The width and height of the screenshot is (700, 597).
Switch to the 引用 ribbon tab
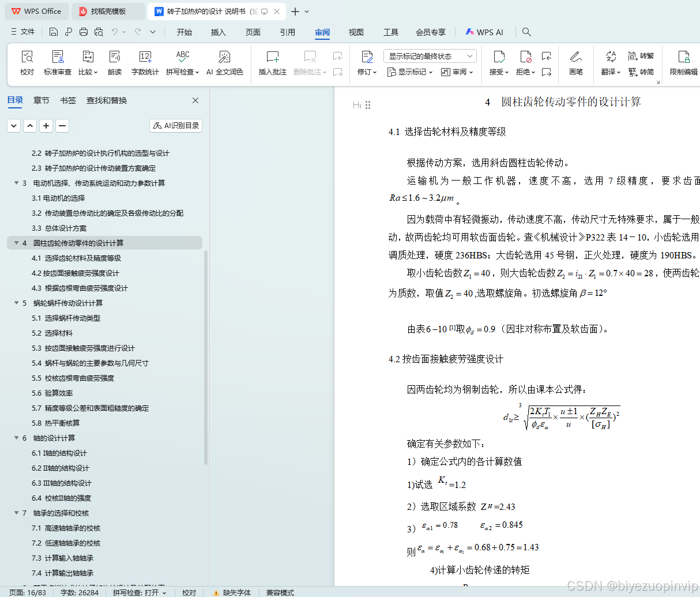click(x=288, y=32)
